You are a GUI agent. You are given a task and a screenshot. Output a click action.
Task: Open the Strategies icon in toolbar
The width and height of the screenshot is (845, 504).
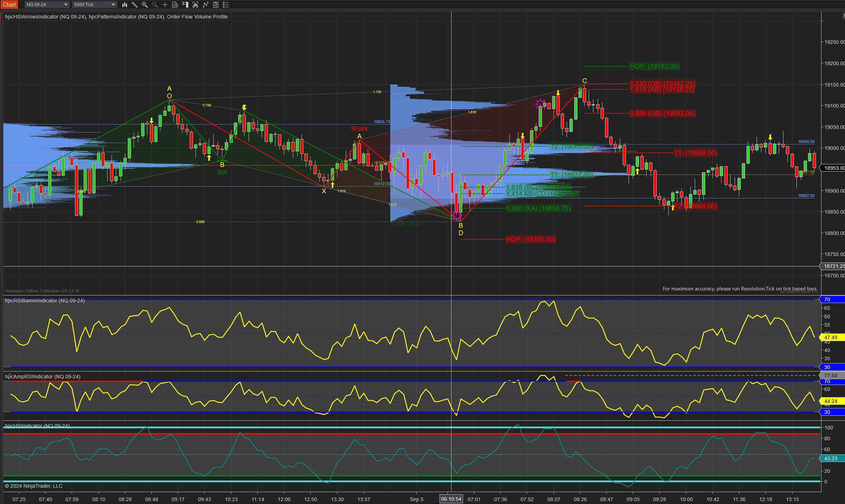pyautogui.click(x=216, y=5)
